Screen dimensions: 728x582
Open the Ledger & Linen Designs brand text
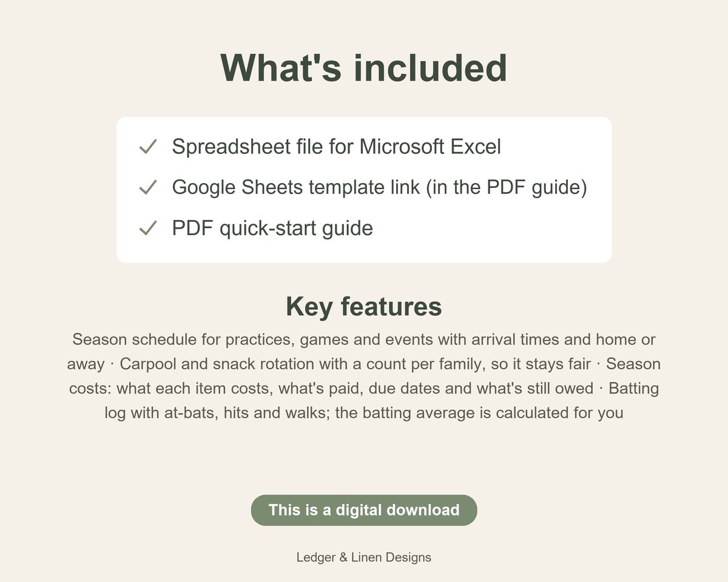(x=364, y=557)
